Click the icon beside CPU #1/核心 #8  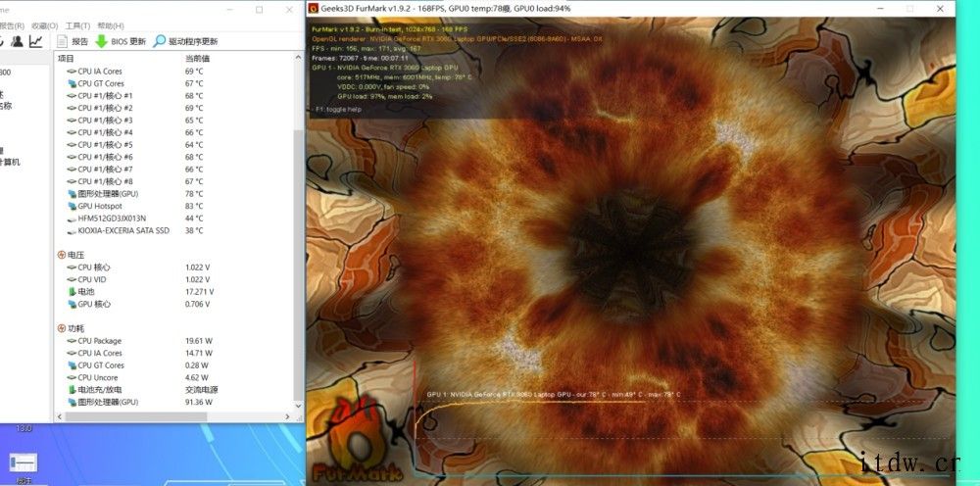[x=72, y=181]
